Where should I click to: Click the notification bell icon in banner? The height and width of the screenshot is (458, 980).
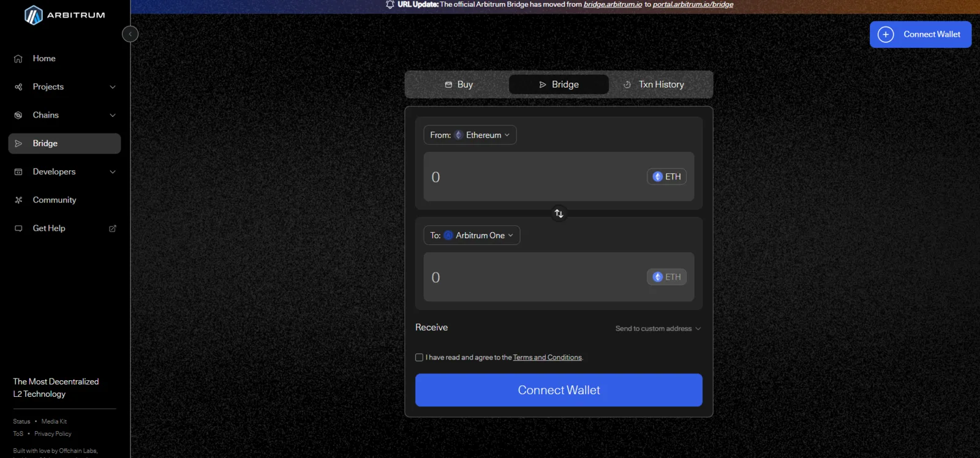point(390,4)
